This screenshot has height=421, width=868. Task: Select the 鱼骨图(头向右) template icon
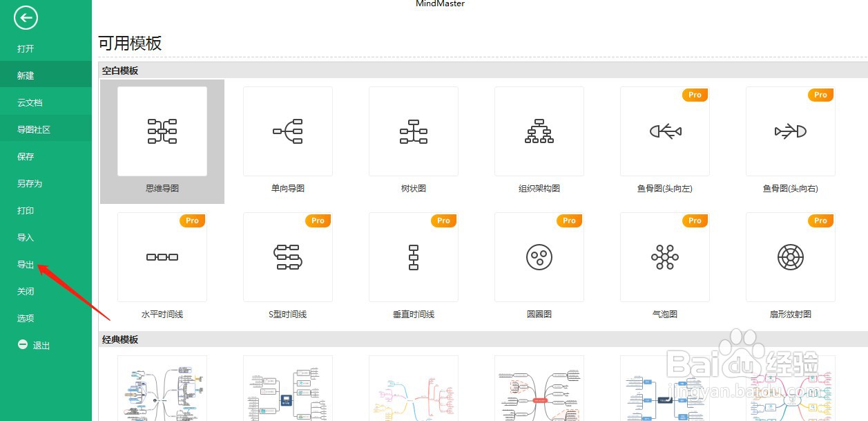[791, 131]
